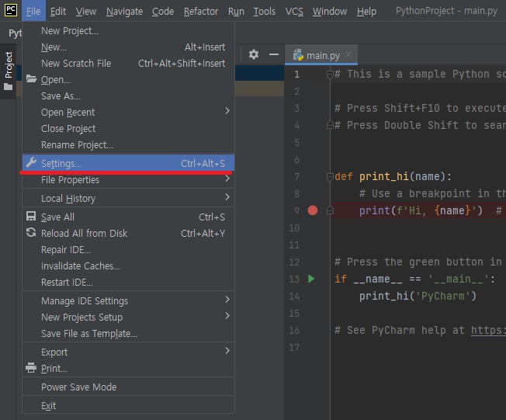
Task: Select Rename Project...
Action: tap(128, 145)
